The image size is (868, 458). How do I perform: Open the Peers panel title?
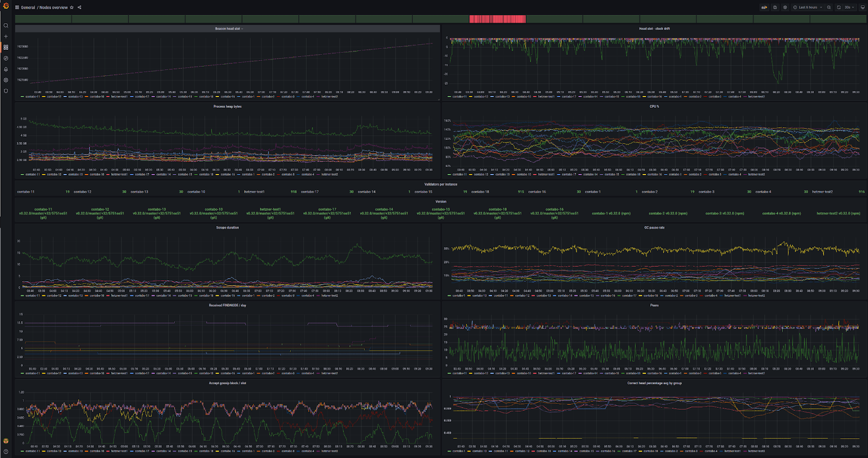point(654,305)
